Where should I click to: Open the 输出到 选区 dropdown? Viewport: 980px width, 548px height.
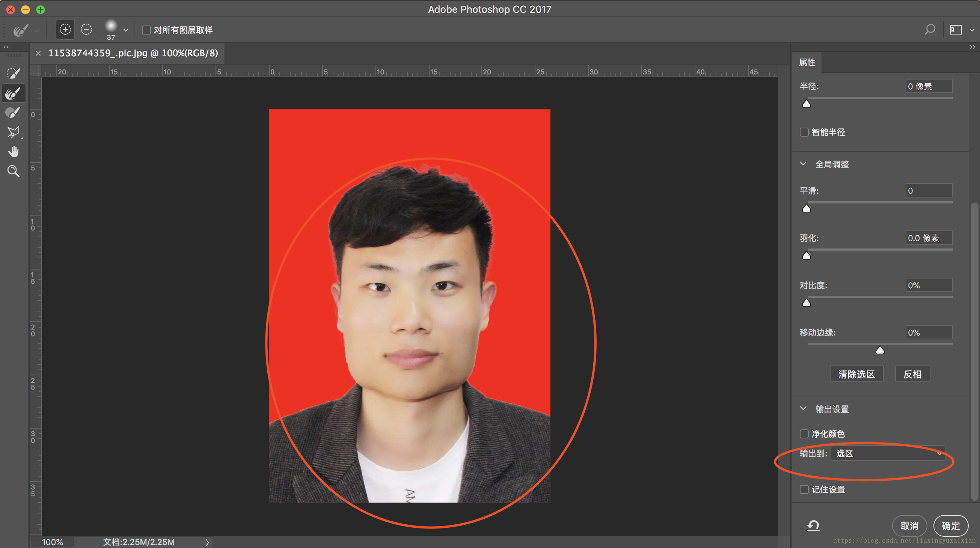click(888, 453)
